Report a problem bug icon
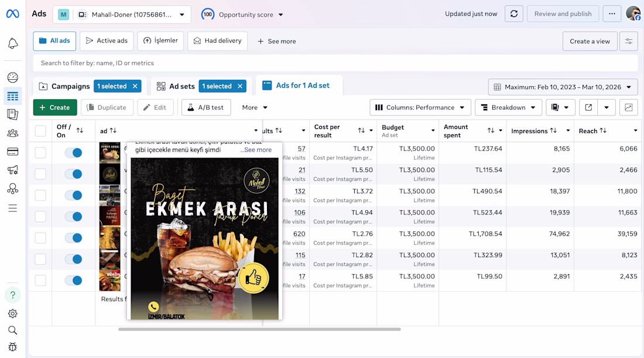 [x=13, y=347]
